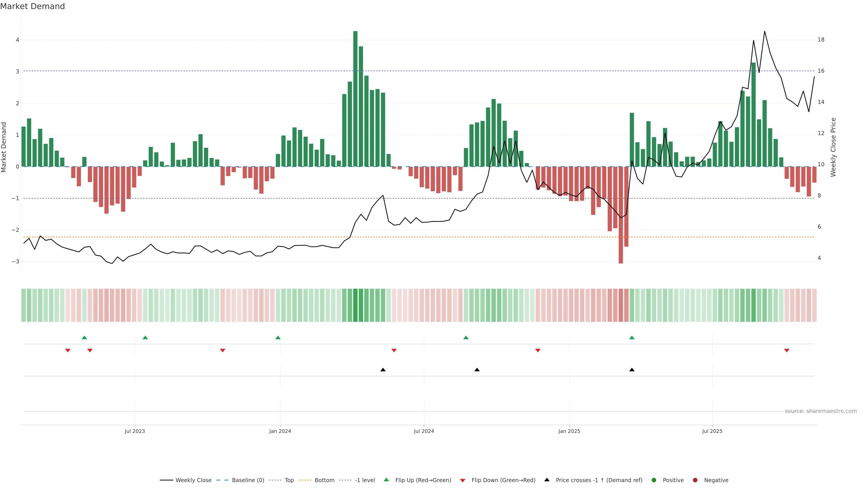
Task: Click the green Positive legend dot
Action: point(654,480)
